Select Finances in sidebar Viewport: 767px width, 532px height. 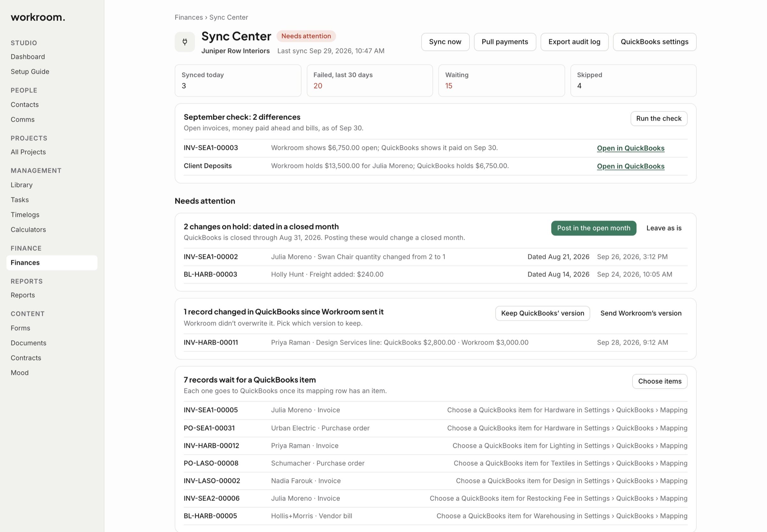click(52, 263)
